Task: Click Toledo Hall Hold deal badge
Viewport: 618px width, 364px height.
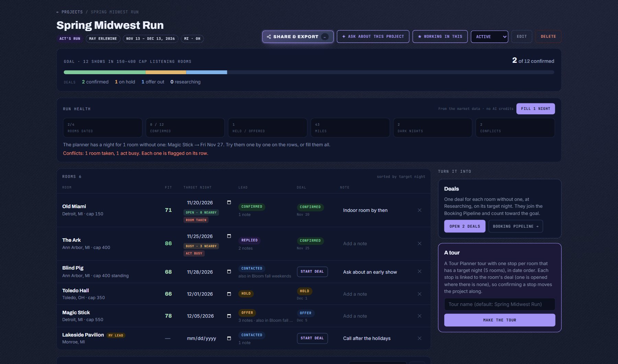Action: 305,291
